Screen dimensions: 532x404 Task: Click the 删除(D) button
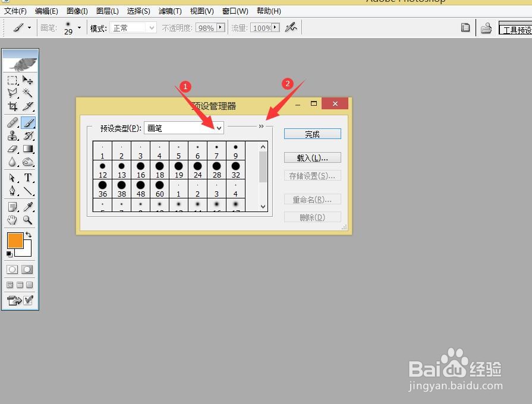pyautogui.click(x=313, y=217)
